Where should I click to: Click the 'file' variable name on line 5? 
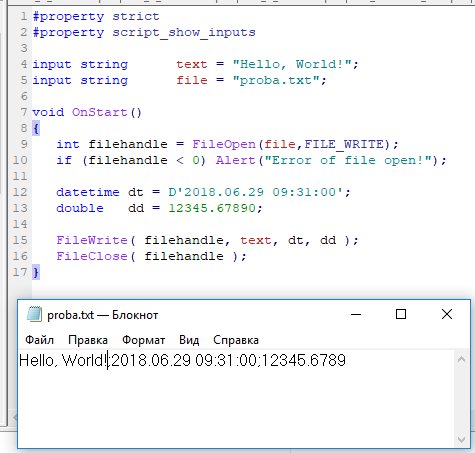click(x=192, y=80)
